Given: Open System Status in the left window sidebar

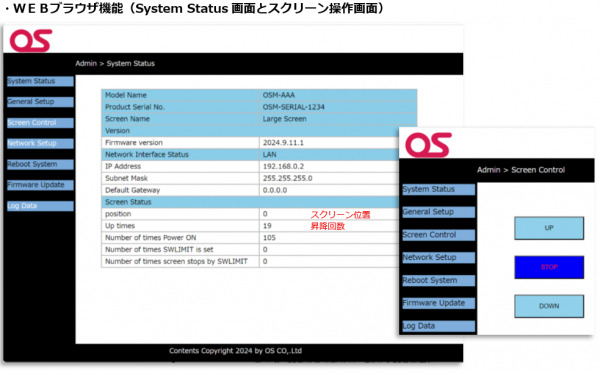Looking at the screenshot, I should (x=40, y=81).
